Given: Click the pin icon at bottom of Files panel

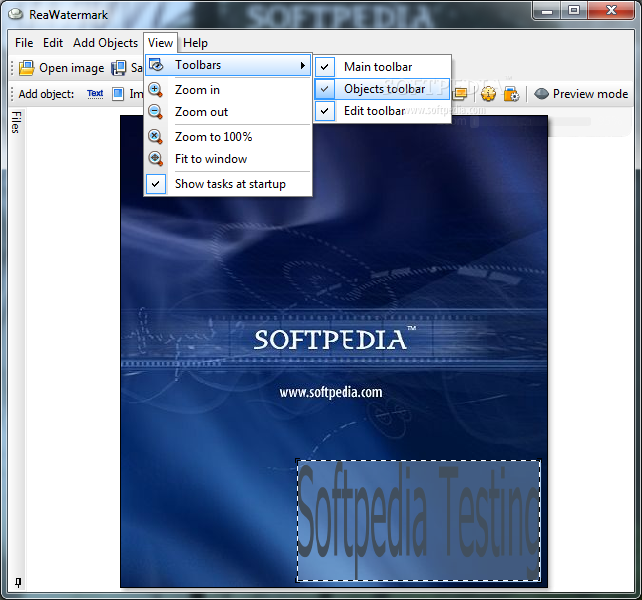Looking at the screenshot, I should click(18, 582).
